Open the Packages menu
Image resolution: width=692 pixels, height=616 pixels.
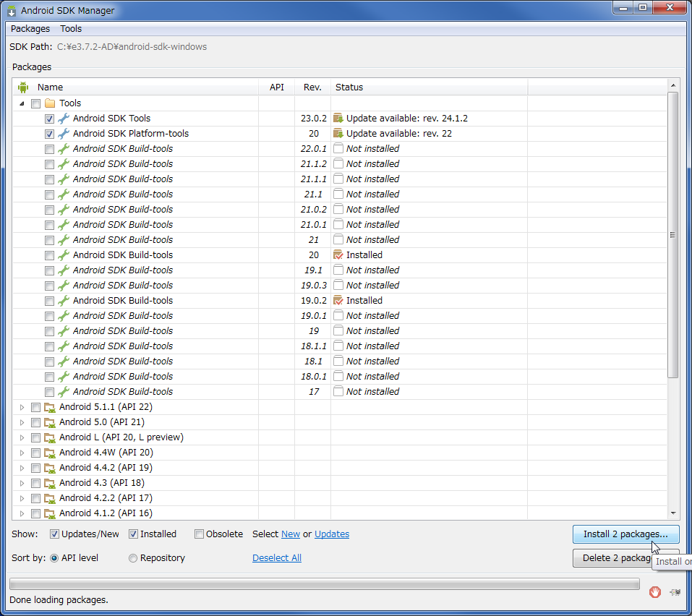30,29
